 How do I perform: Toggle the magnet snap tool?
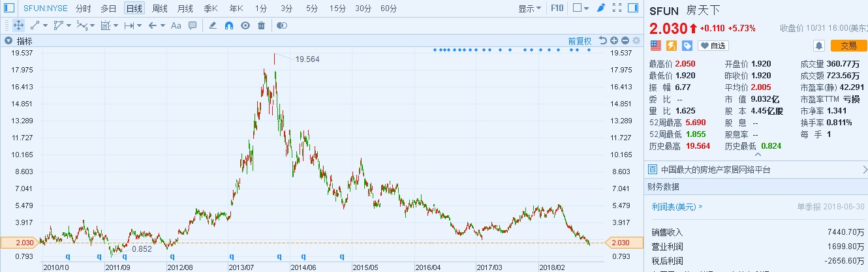(x=229, y=25)
